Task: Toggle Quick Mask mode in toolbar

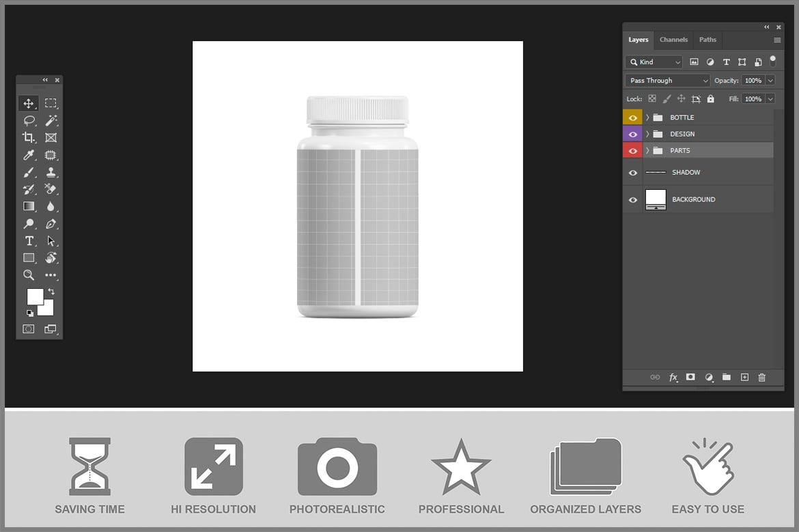Action: [29, 329]
